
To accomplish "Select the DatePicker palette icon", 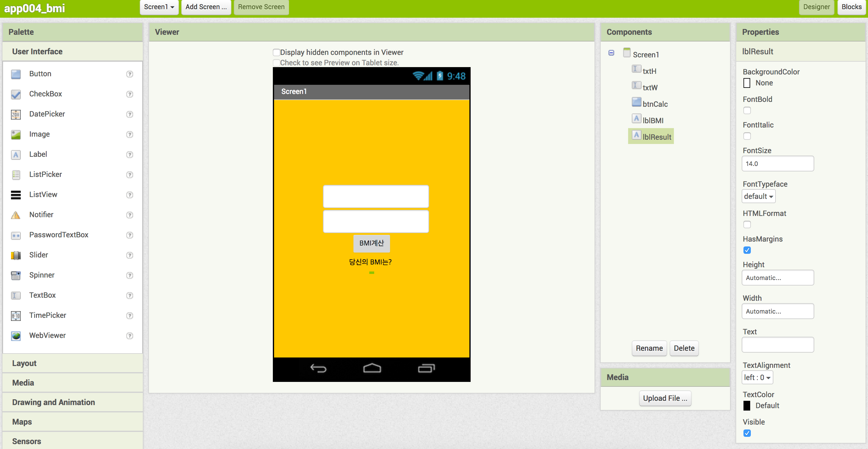I will [16, 114].
